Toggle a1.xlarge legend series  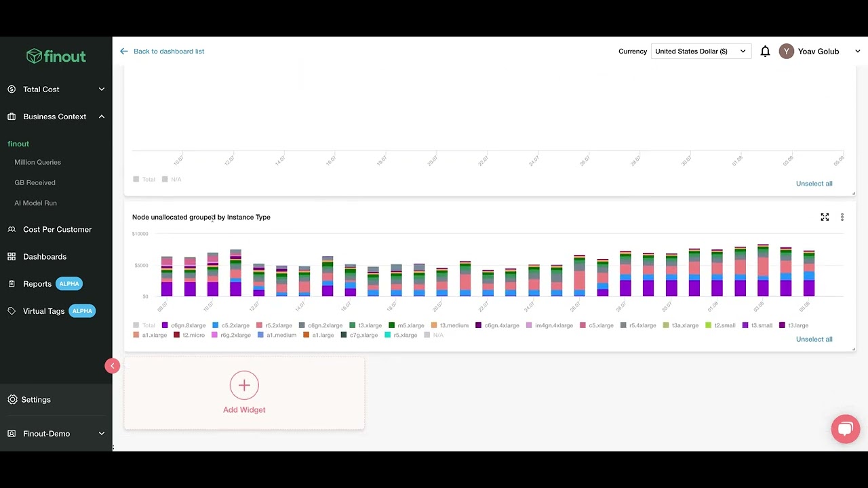pos(150,335)
